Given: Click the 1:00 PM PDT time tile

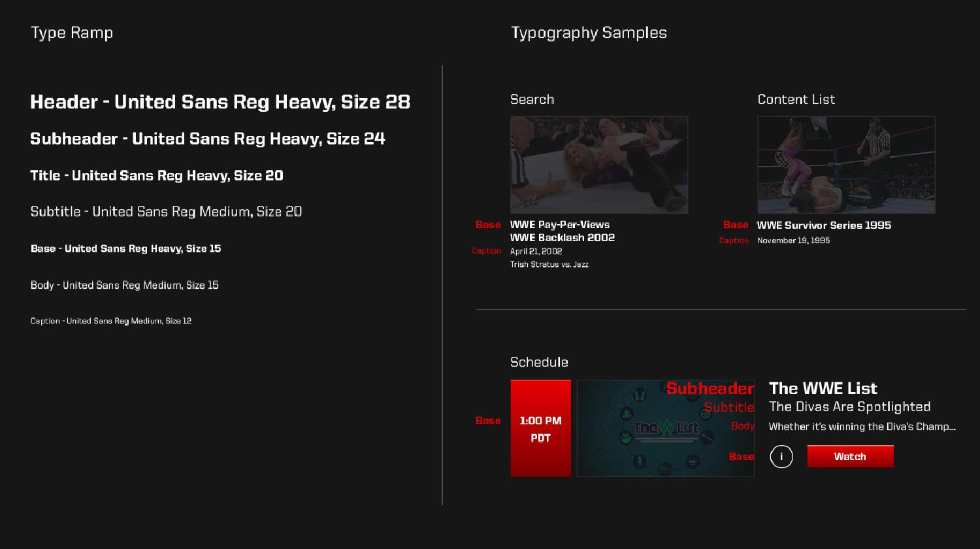Looking at the screenshot, I should (x=540, y=428).
